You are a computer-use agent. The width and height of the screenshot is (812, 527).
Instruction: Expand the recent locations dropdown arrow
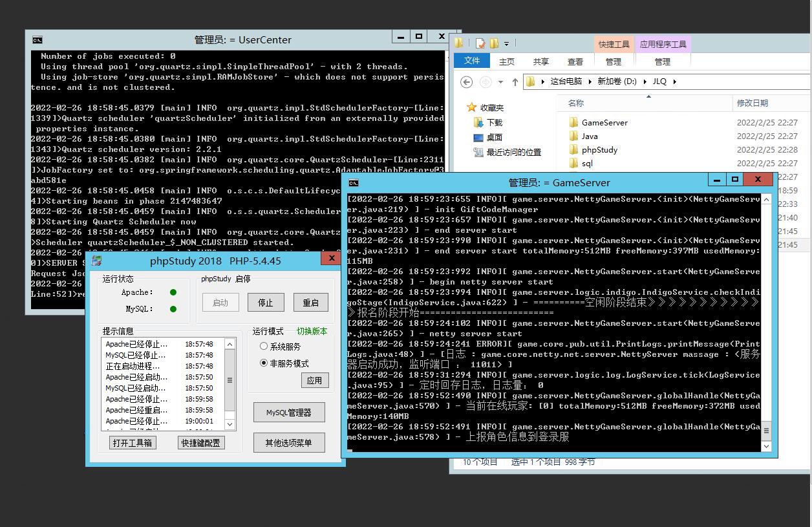pyautogui.click(x=500, y=82)
